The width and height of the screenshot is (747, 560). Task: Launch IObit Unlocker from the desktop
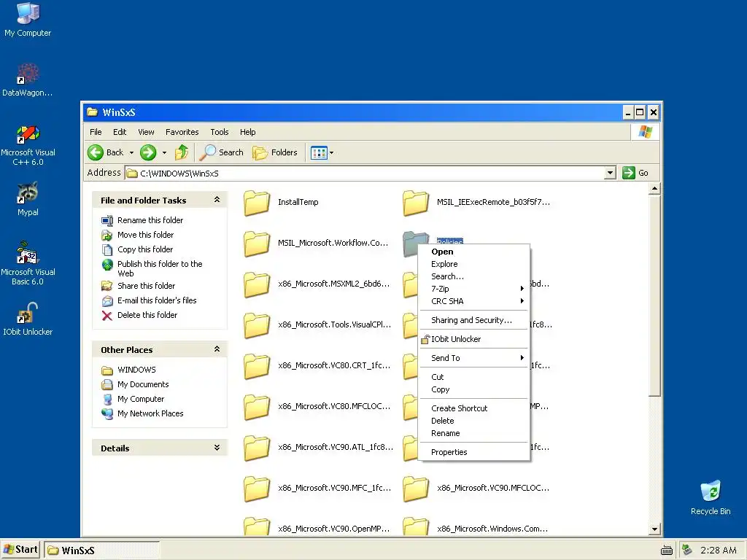[28, 319]
